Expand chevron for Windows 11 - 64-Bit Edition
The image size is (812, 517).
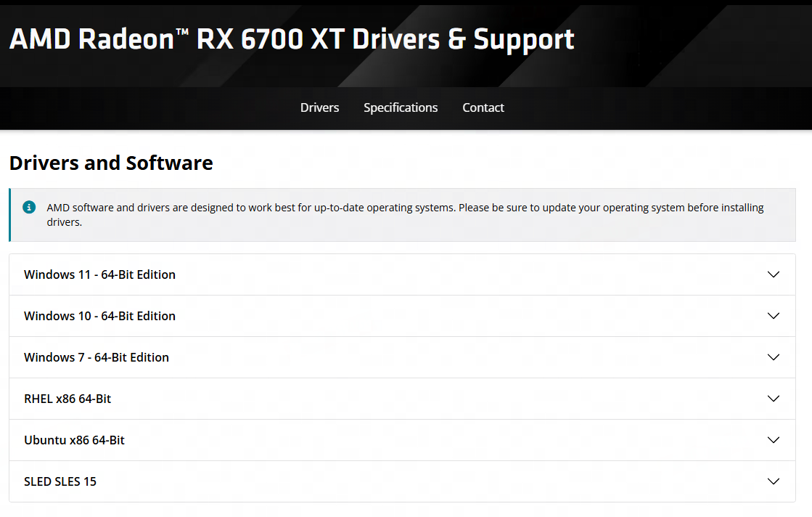(773, 274)
